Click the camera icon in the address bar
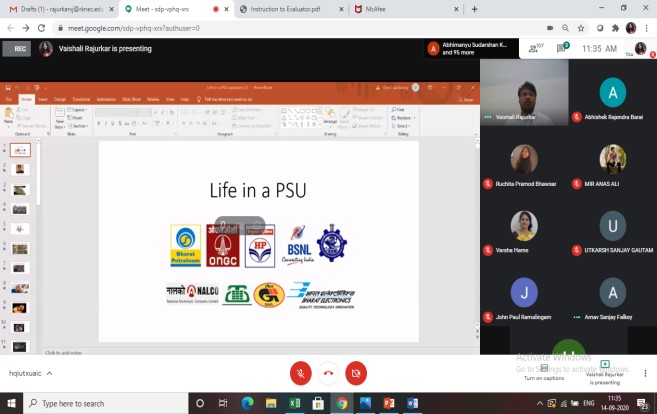Viewport: 657px width, 414px height. point(550,28)
